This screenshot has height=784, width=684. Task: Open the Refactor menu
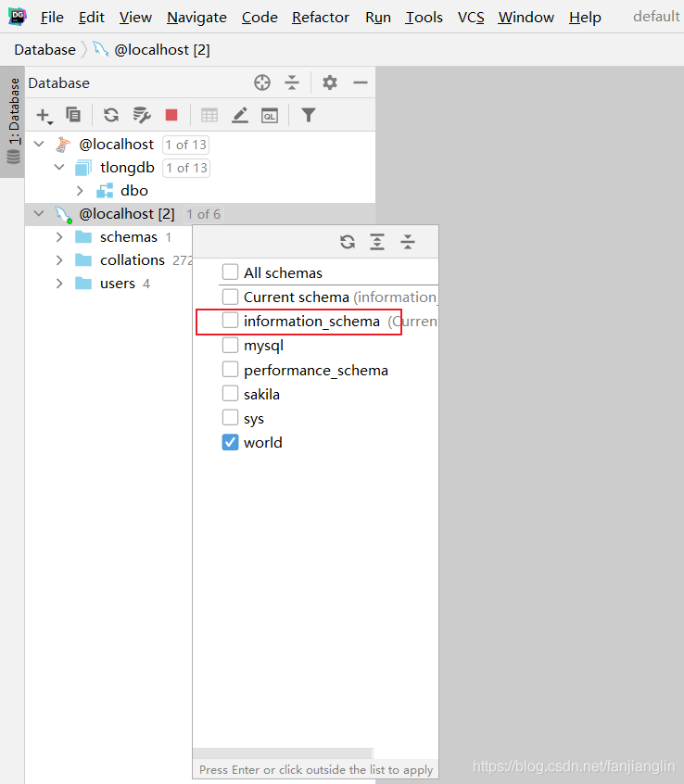tap(321, 18)
